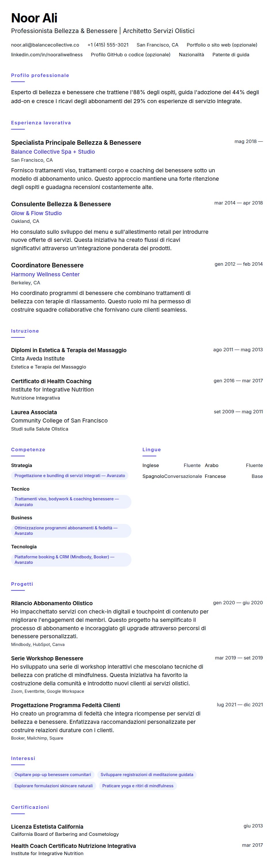Click the name heading Noor Ali

34,18
